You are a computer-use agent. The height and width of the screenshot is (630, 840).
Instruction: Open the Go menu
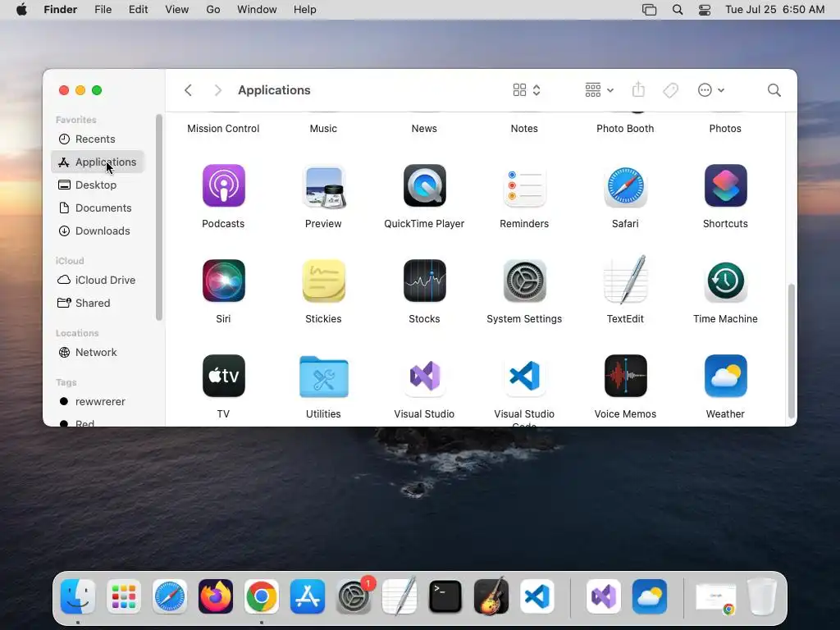[213, 10]
